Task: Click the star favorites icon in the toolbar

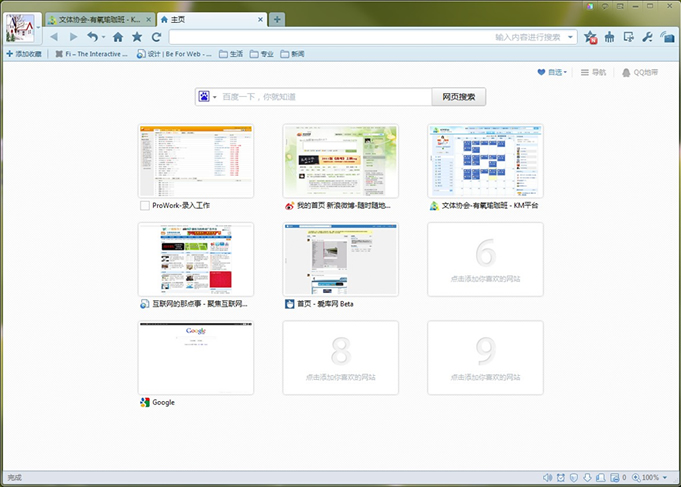Action: pos(137,37)
